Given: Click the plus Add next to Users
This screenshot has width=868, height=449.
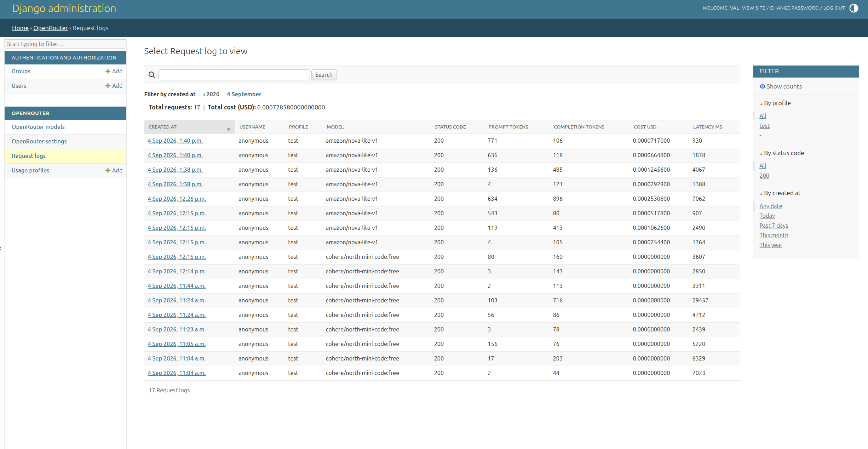Looking at the screenshot, I should click(114, 86).
